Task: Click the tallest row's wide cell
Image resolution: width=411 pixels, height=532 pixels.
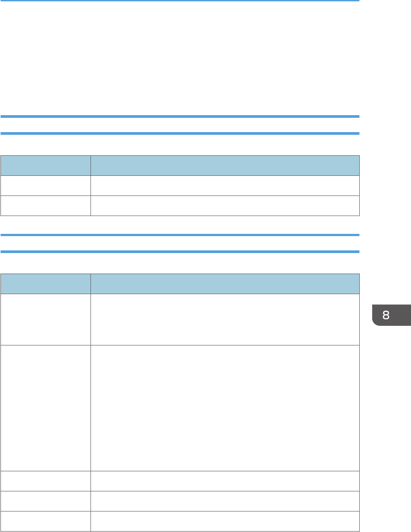Action: pyautogui.click(x=225, y=408)
